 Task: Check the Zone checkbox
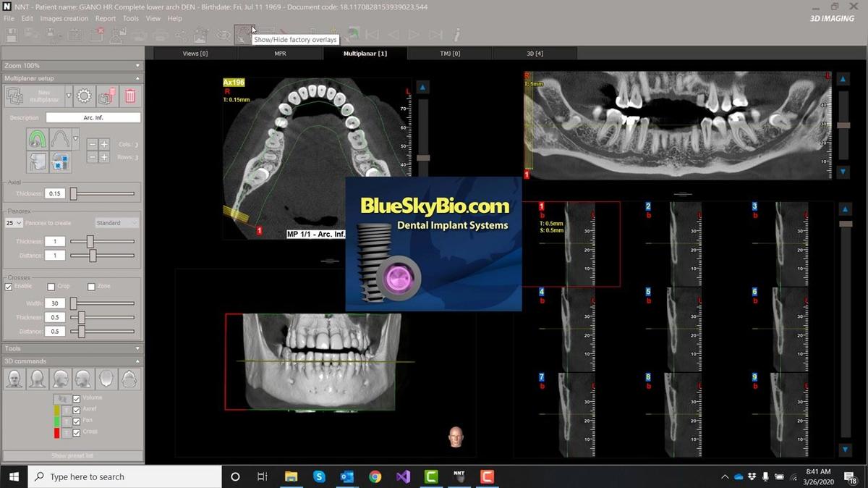click(x=91, y=287)
